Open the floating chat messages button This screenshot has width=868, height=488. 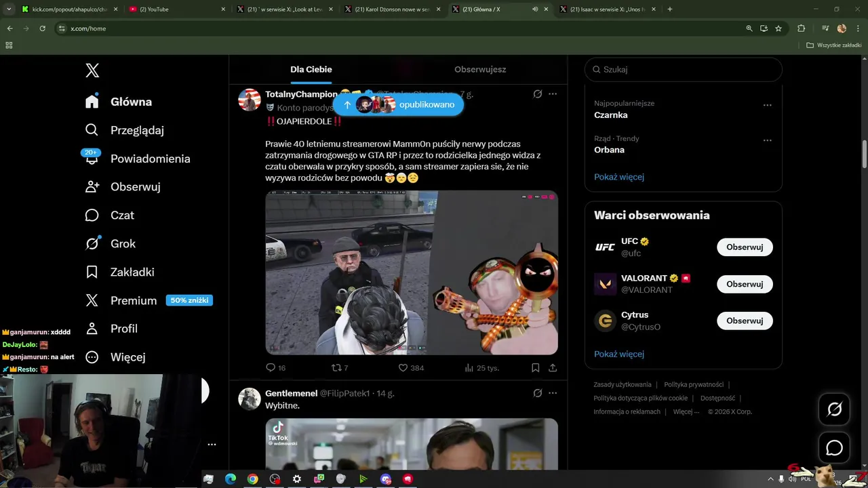(834, 448)
